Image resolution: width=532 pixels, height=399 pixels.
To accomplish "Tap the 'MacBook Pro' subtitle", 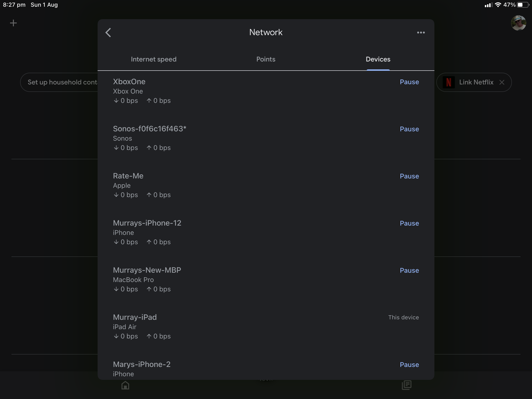I will (133, 280).
